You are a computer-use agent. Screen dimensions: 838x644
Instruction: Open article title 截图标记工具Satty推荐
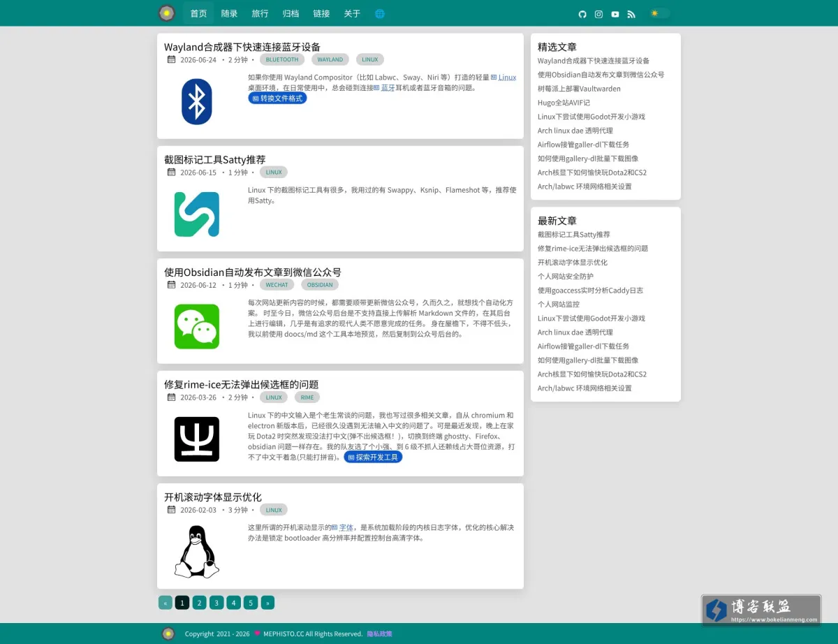[x=215, y=160]
